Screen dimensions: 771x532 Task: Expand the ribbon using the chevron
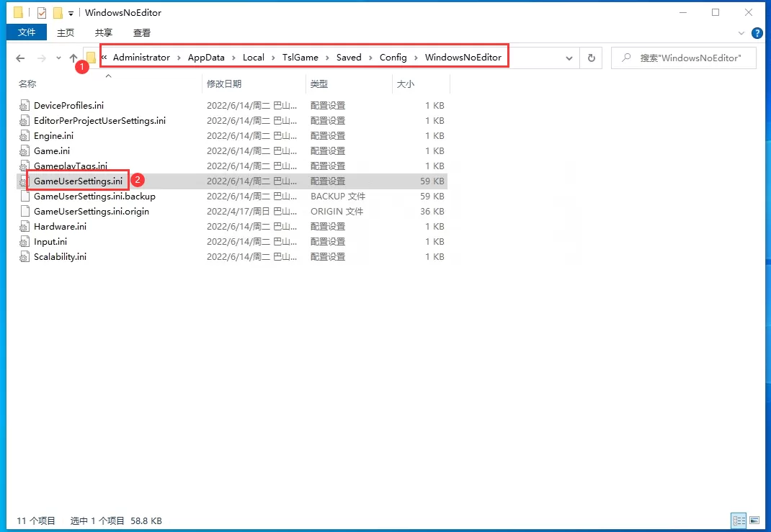pyautogui.click(x=742, y=32)
